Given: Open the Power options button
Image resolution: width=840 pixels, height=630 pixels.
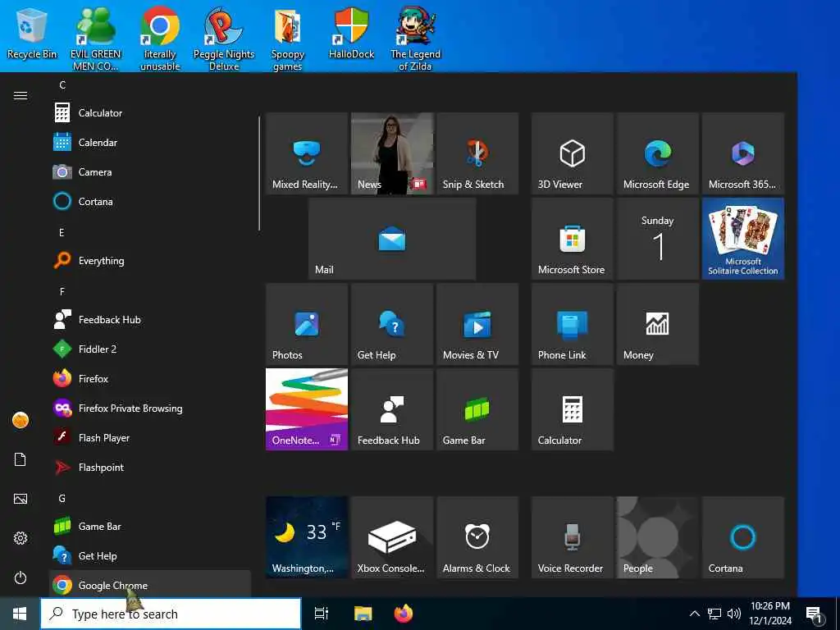Looking at the screenshot, I should tap(21, 578).
